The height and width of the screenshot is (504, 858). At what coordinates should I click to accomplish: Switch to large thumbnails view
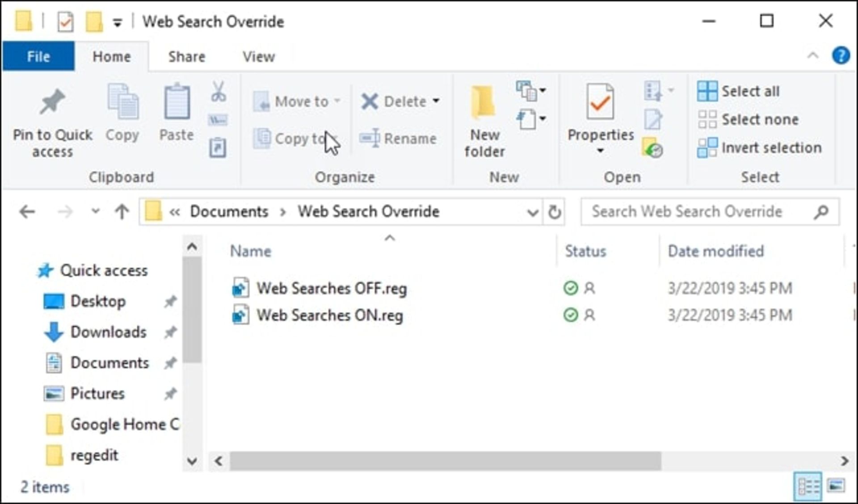click(x=836, y=485)
